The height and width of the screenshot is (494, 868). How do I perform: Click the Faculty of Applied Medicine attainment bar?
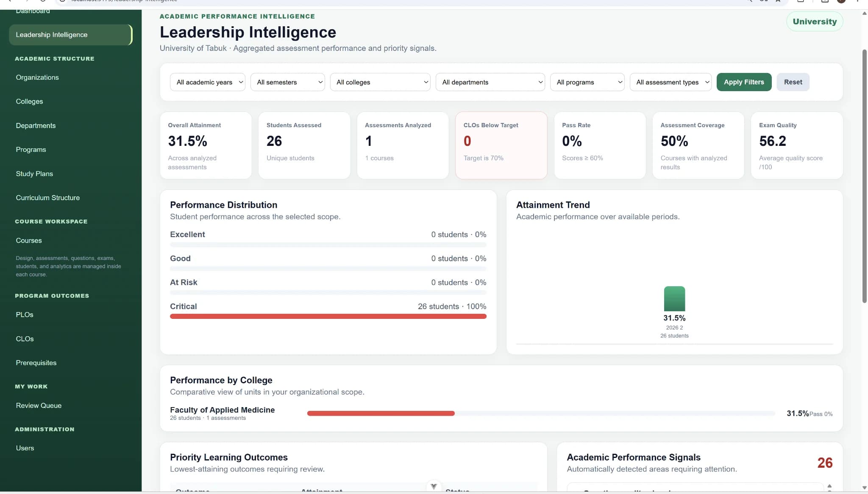pos(381,413)
